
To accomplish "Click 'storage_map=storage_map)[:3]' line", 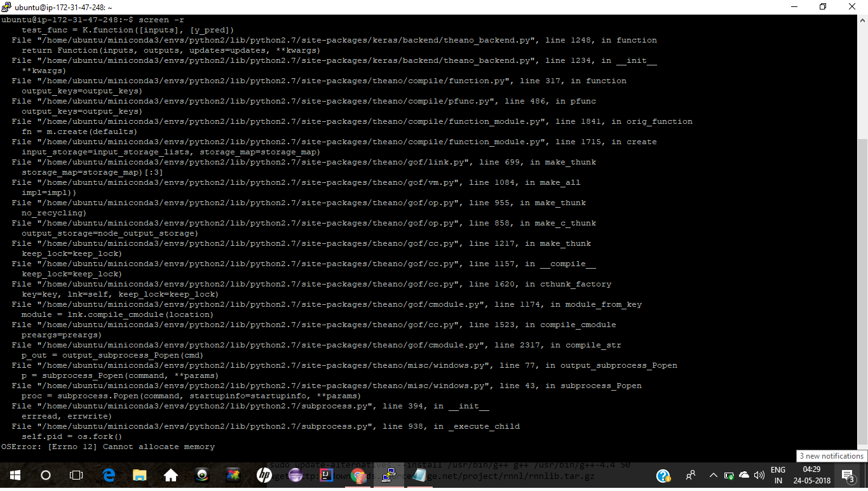I will pos(92,172).
